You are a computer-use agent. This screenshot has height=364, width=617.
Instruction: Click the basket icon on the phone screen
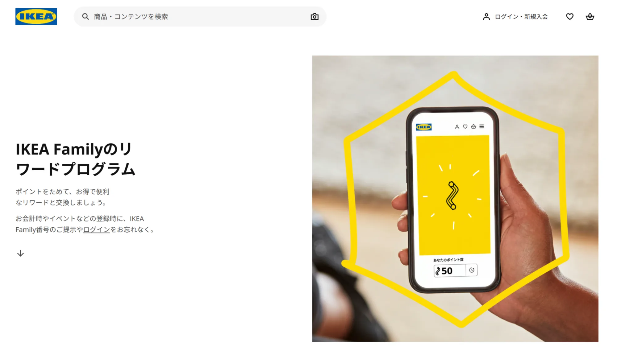point(473,126)
